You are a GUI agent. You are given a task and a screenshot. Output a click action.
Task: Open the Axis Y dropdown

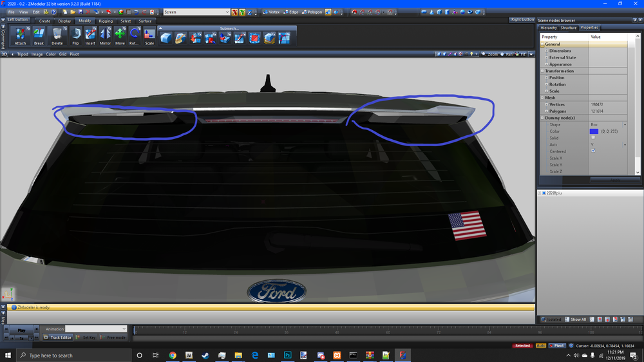point(625,145)
